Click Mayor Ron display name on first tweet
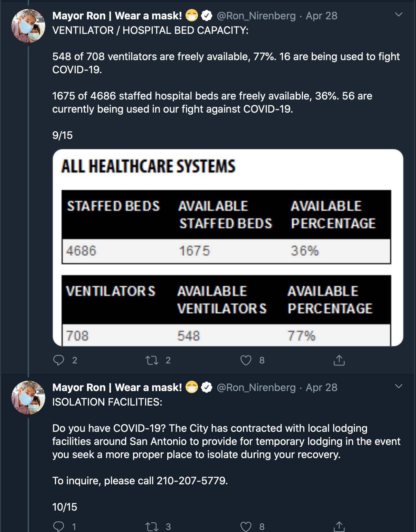Image resolution: width=416 pixels, height=532 pixels. point(117,16)
